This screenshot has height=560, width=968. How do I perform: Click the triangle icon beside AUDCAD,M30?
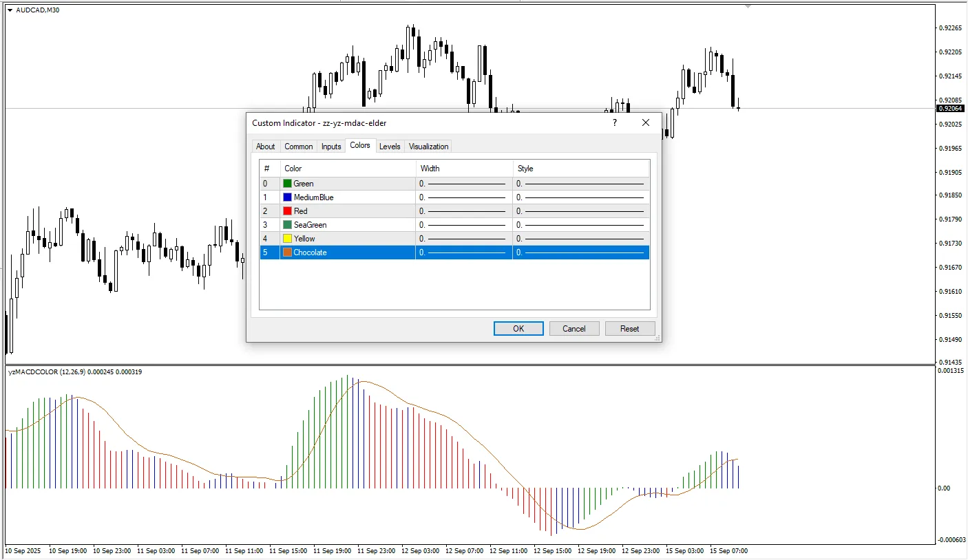(x=10, y=10)
